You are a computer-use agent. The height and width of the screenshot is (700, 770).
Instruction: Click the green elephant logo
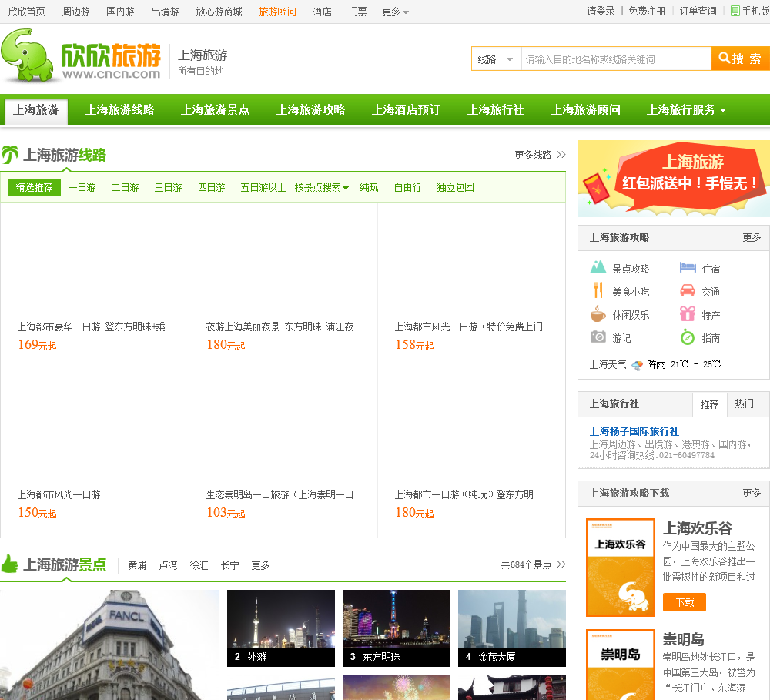tap(27, 55)
